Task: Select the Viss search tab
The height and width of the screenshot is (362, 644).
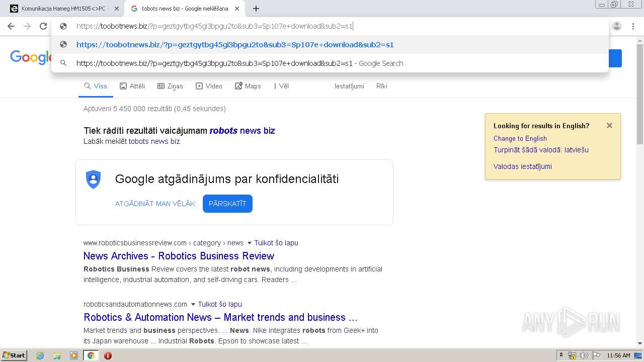Action: (95, 86)
